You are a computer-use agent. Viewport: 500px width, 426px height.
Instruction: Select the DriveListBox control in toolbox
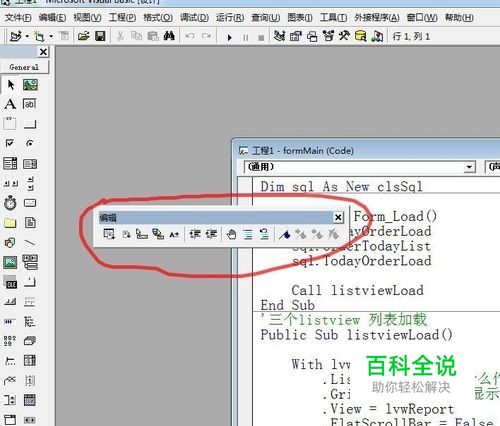[x=30, y=203]
